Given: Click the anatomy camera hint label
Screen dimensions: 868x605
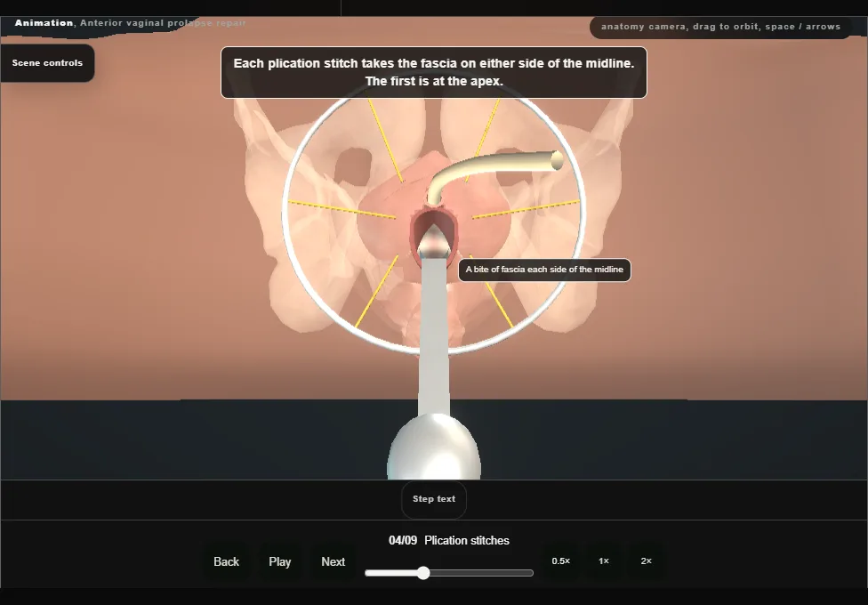Looking at the screenshot, I should point(720,27).
